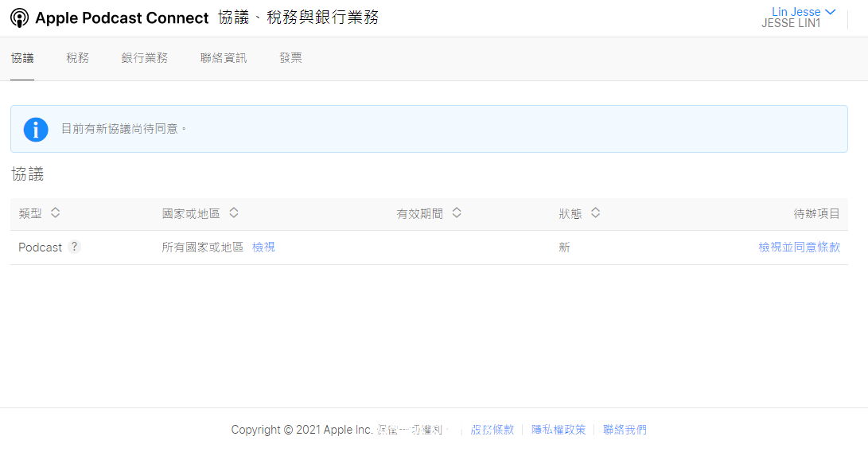Open the 隱私權政策 footer link
The width and height of the screenshot is (868, 452).
[559, 429]
